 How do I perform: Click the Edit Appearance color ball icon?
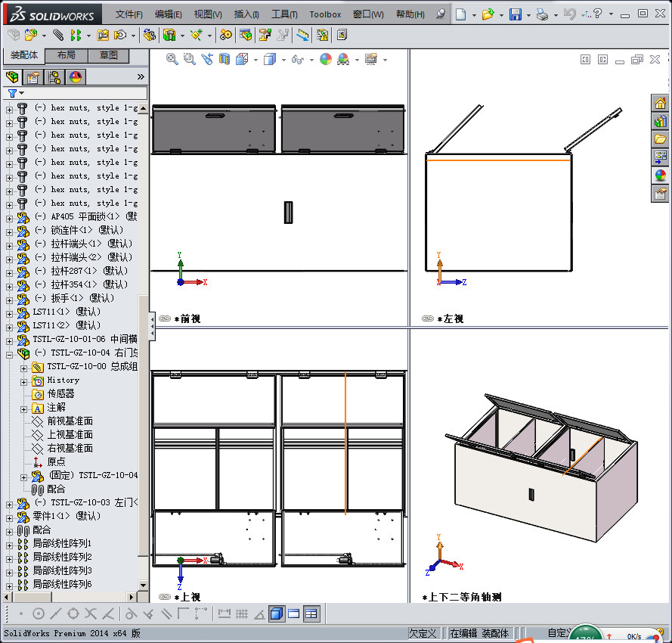click(x=325, y=59)
